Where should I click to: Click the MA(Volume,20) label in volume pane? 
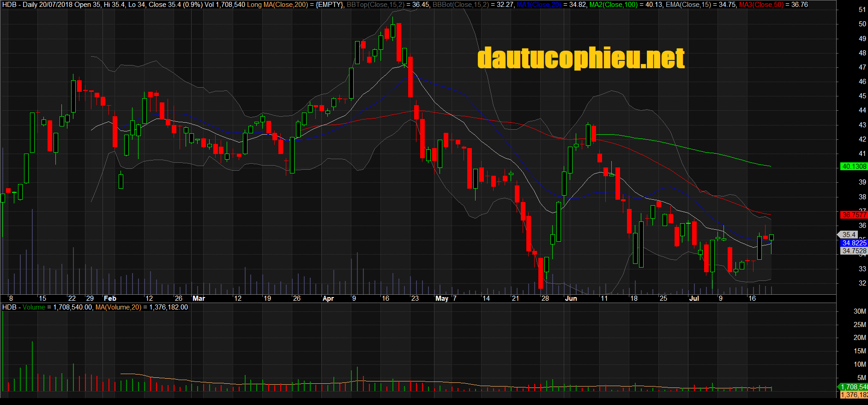118,307
